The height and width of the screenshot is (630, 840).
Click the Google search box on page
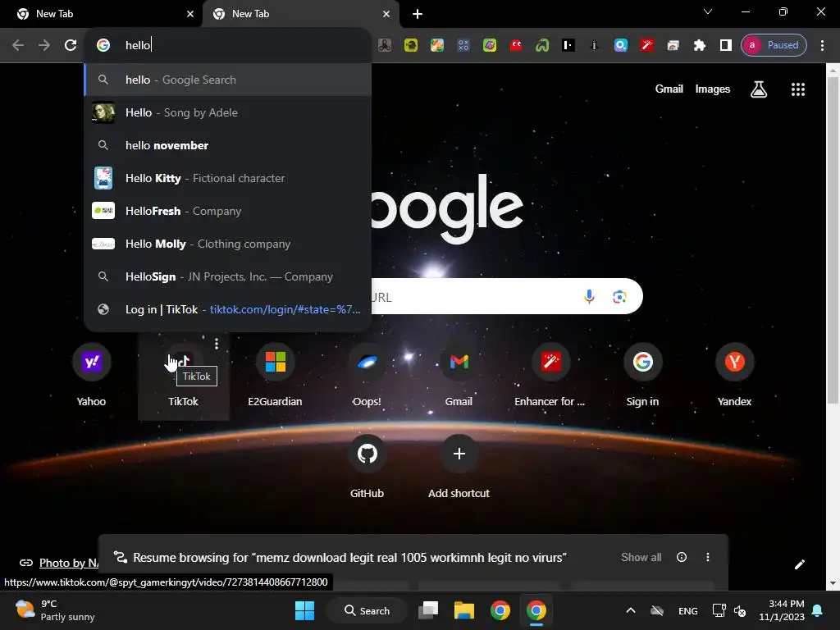tap(506, 296)
